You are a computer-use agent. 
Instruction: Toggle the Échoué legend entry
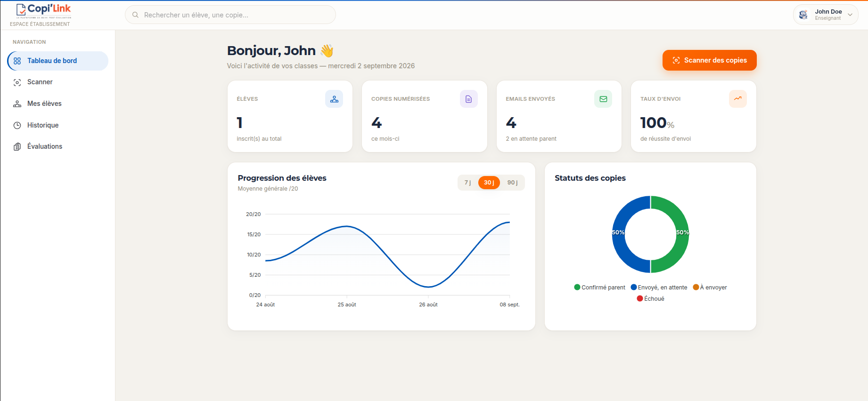pos(651,299)
